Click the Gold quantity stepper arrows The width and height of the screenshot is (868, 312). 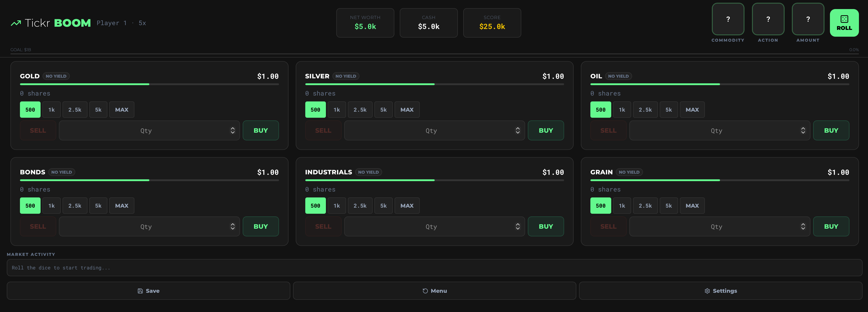tap(233, 131)
